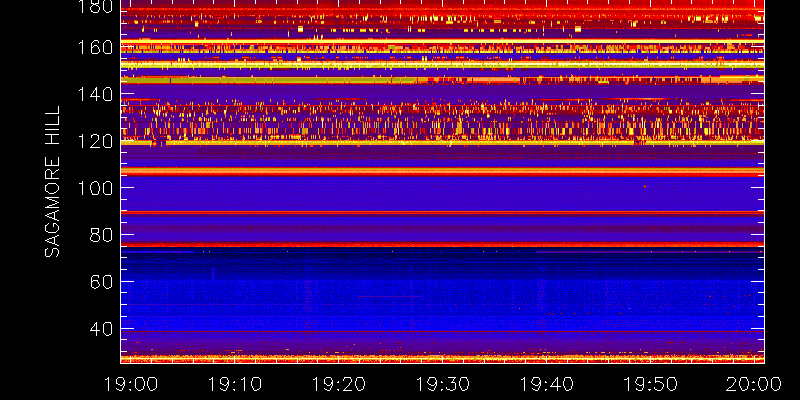Click the 80 frequency axis label

tap(101, 235)
